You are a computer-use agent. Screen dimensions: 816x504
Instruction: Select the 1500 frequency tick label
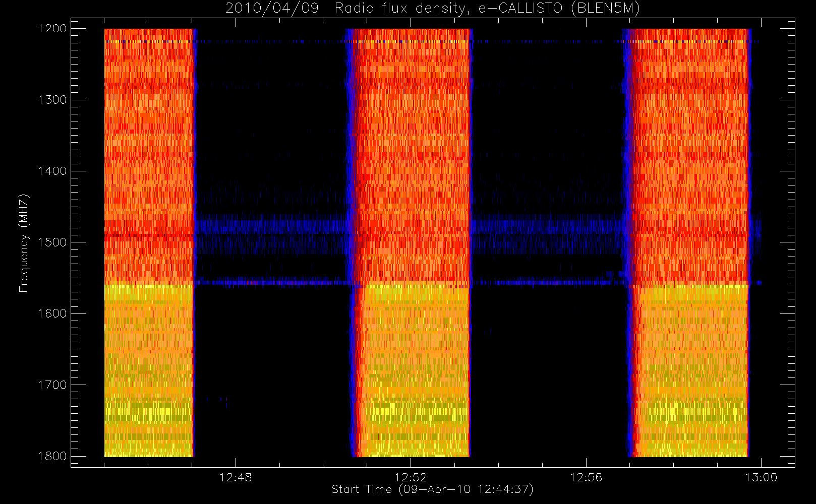click(52, 242)
